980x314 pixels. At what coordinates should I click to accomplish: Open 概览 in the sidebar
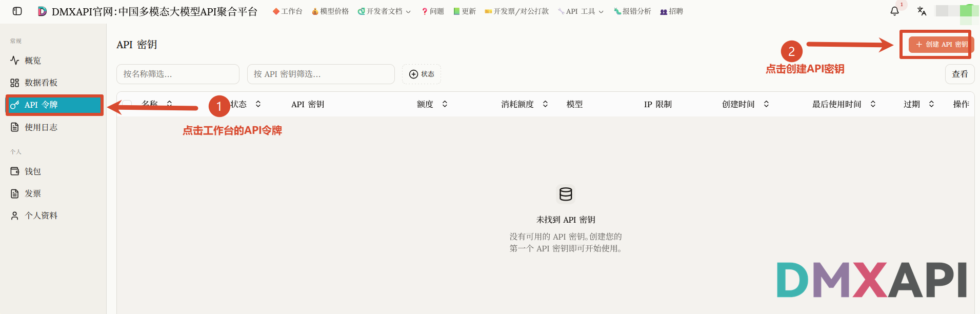coord(53,61)
